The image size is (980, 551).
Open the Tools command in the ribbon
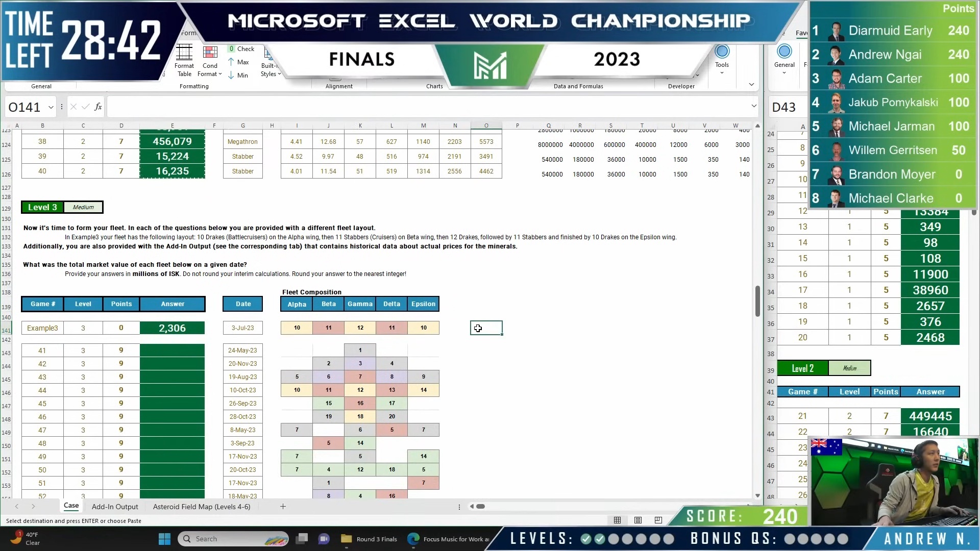click(x=722, y=57)
